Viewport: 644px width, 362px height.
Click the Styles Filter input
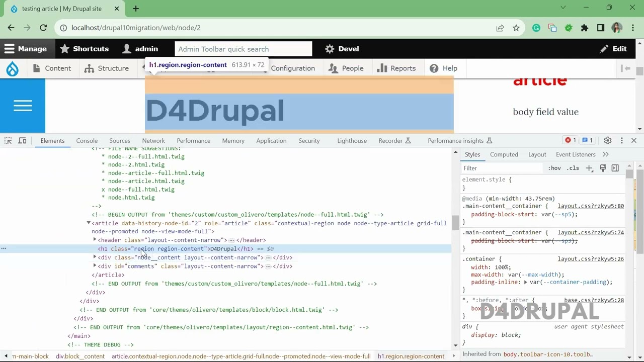coord(503,168)
